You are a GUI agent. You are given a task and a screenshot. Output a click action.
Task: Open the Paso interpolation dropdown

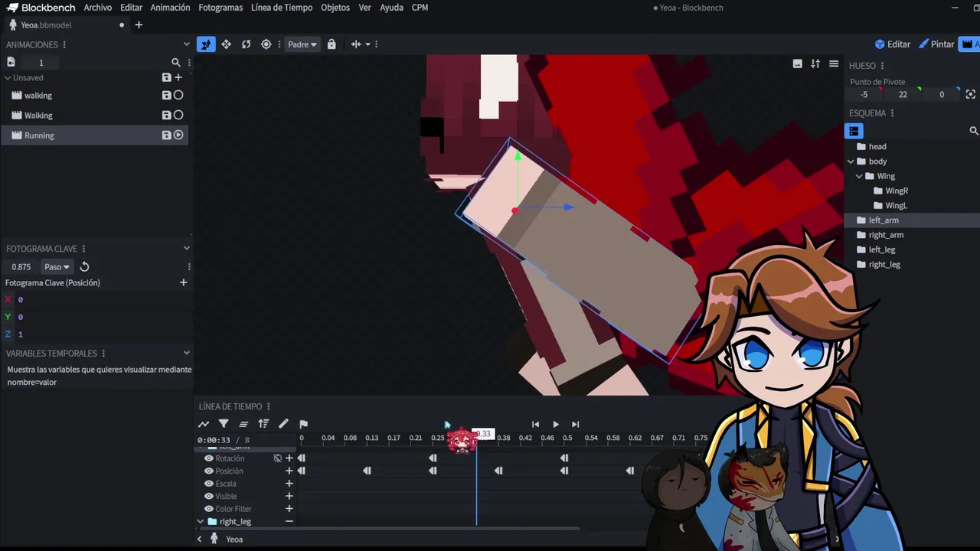click(57, 267)
